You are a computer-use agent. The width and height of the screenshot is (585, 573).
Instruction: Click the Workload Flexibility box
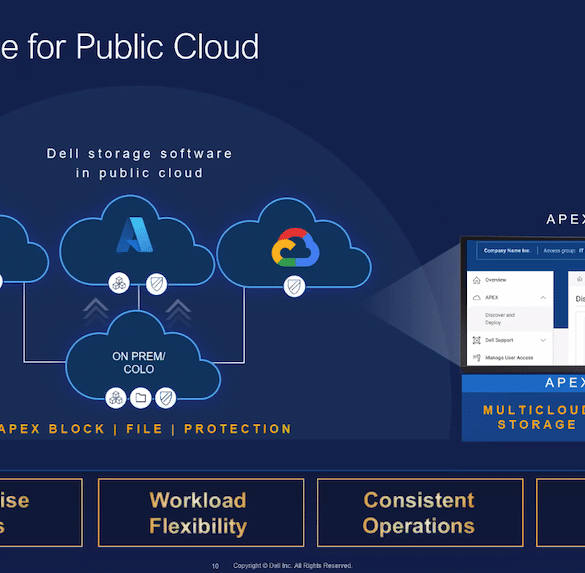(x=201, y=513)
